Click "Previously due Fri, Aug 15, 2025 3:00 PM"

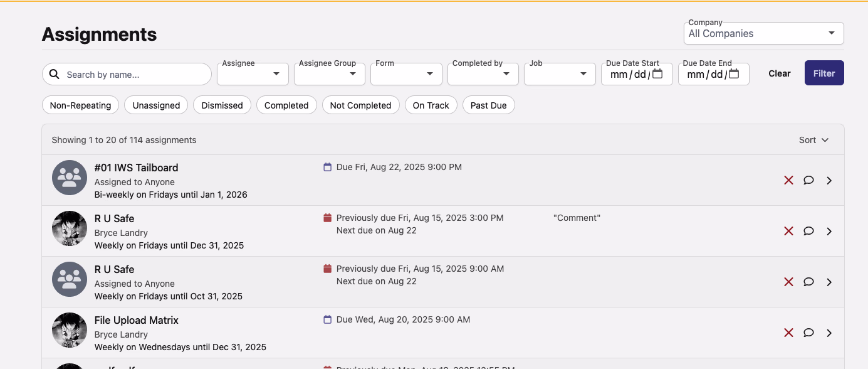pyautogui.click(x=420, y=218)
